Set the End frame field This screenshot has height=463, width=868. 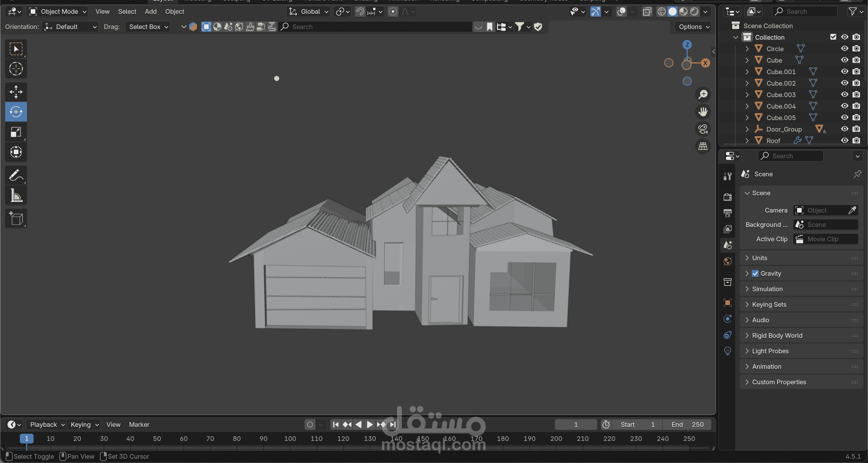coord(687,425)
